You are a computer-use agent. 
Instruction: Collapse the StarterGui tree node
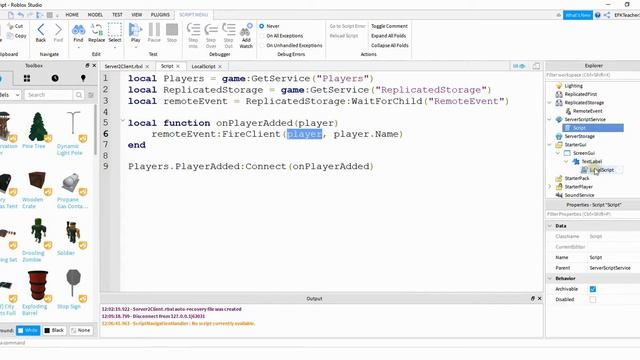550,145
